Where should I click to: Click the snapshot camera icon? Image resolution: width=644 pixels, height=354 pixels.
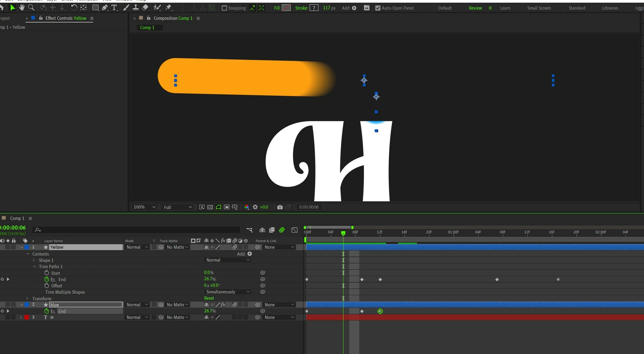280,207
